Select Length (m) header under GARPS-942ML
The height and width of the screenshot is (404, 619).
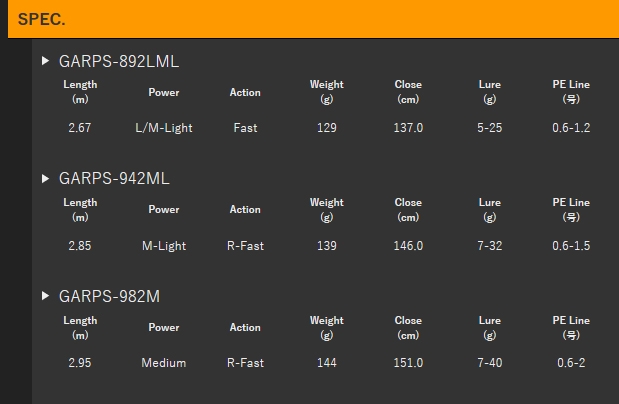[80, 210]
